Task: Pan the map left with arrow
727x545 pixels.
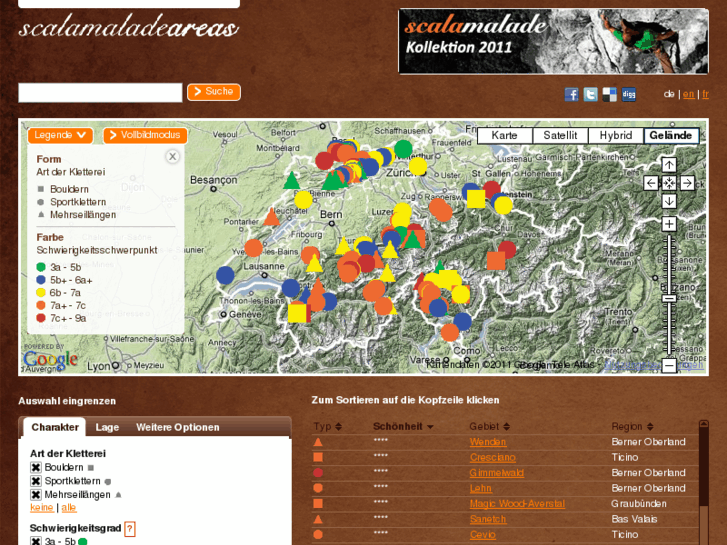Action: click(650, 183)
